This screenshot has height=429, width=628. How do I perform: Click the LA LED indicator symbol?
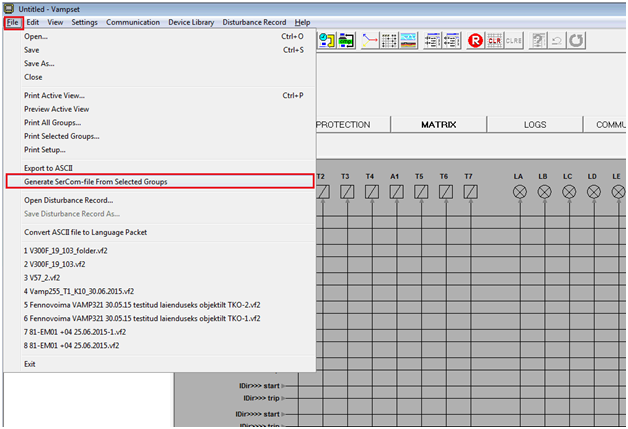[x=520, y=192]
